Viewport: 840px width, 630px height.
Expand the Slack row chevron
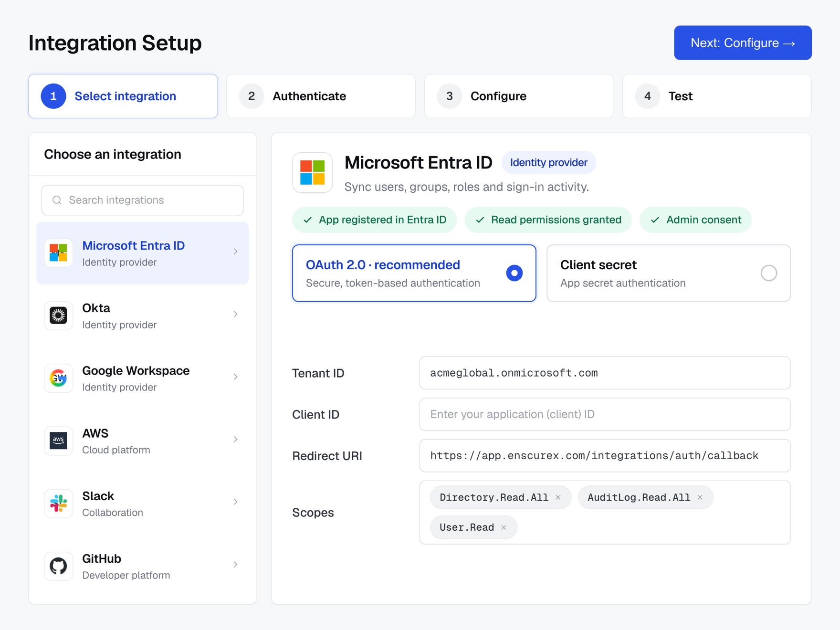[x=235, y=502]
